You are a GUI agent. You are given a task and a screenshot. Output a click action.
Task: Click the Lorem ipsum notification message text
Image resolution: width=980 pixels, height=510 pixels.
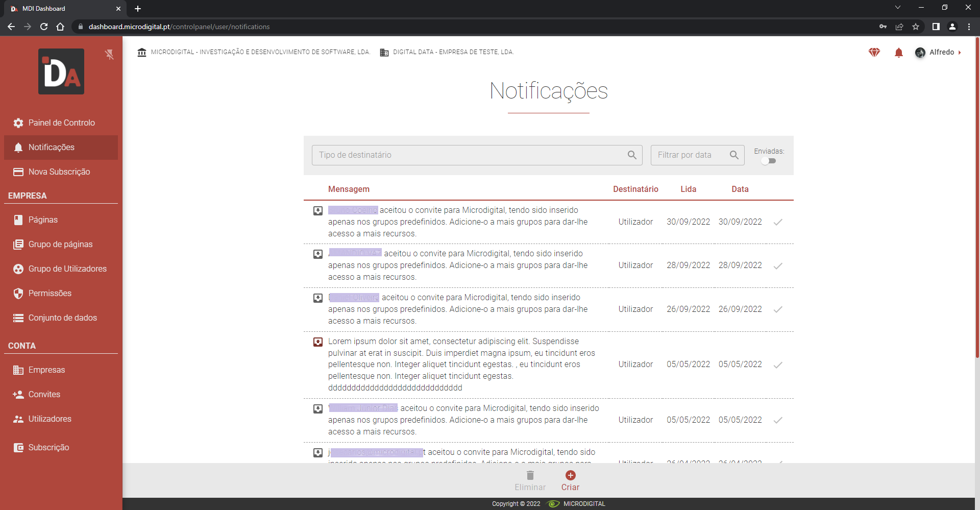461,365
